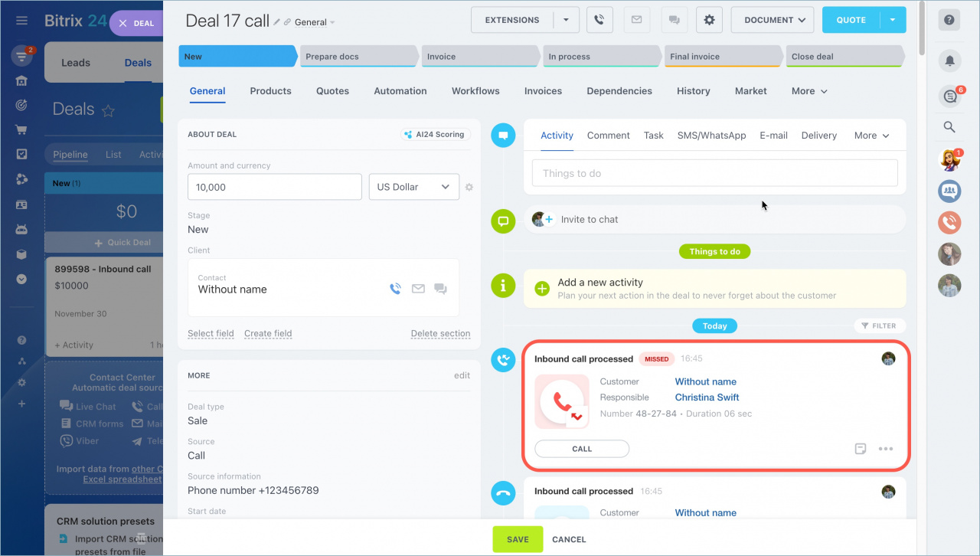Click the telephony call icon in header
This screenshot has width=980, height=556.
tap(599, 20)
